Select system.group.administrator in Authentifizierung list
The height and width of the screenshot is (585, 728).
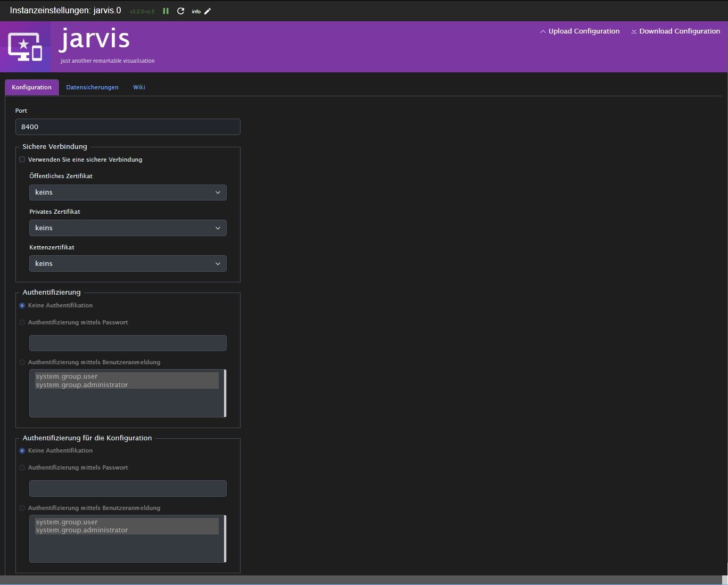coord(127,385)
